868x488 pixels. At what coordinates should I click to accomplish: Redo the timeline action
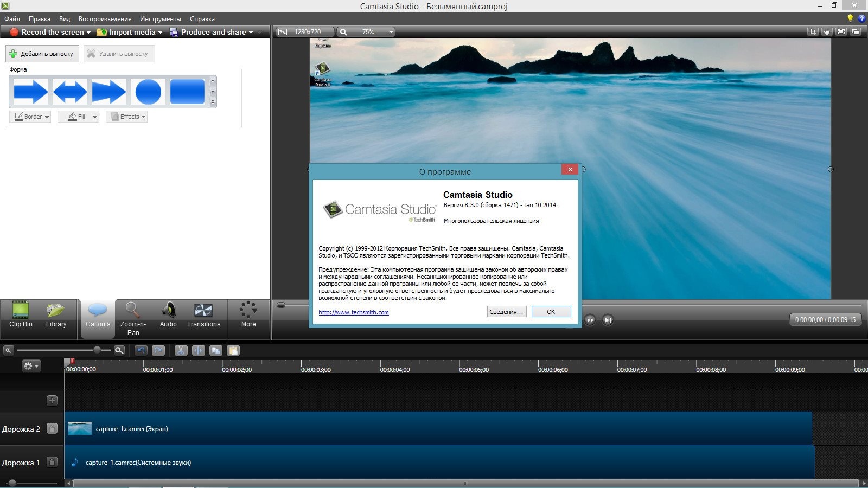(158, 350)
